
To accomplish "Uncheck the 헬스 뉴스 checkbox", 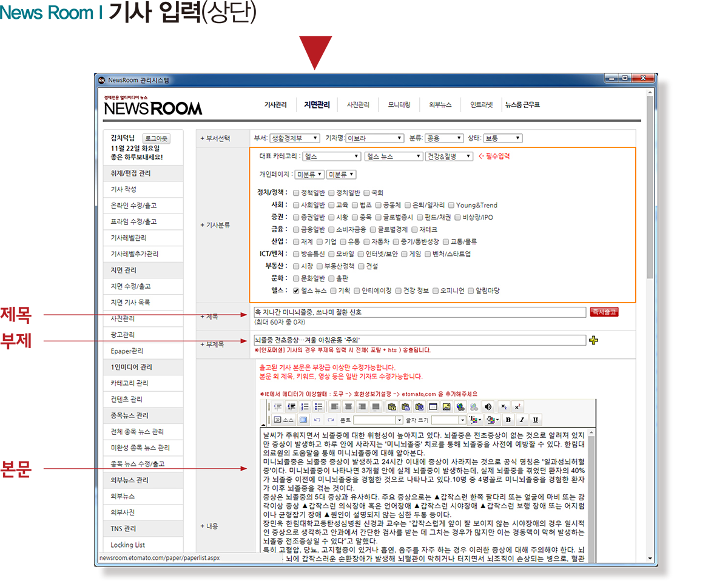I will 296,290.
